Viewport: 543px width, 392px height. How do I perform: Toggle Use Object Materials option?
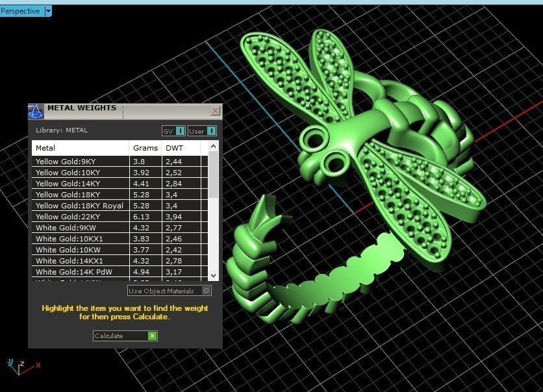(x=170, y=291)
